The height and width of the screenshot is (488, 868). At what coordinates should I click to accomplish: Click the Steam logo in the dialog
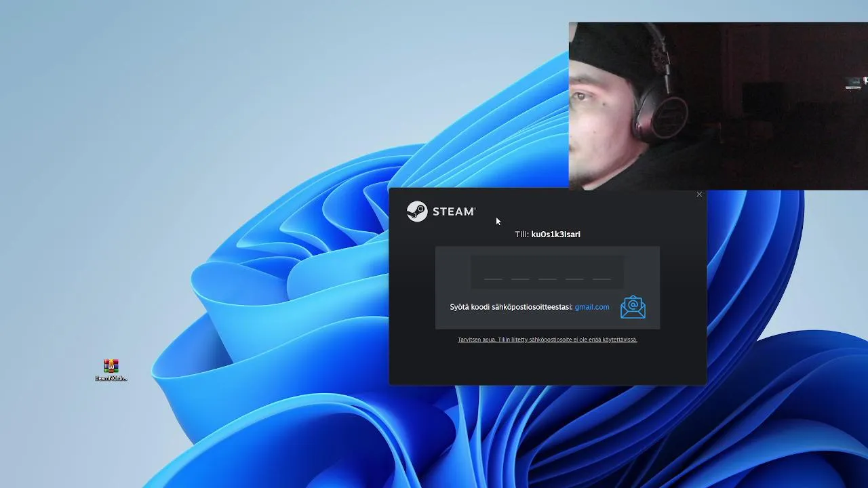[441, 211]
